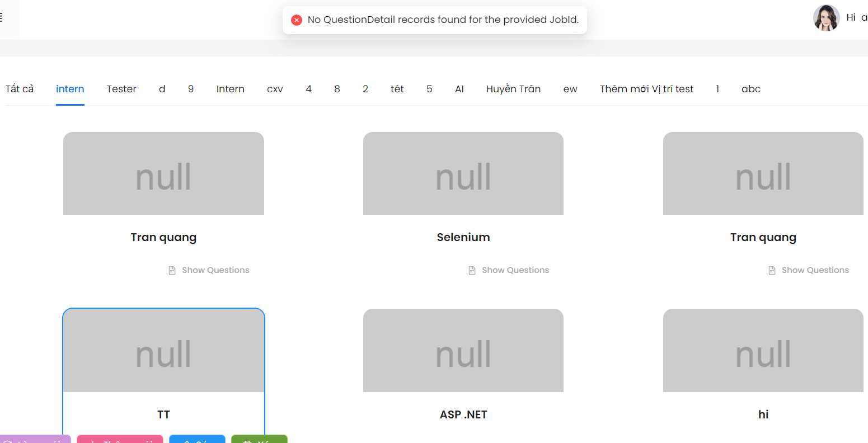Click Show Questions under Selenium

click(x=515, y=270)
